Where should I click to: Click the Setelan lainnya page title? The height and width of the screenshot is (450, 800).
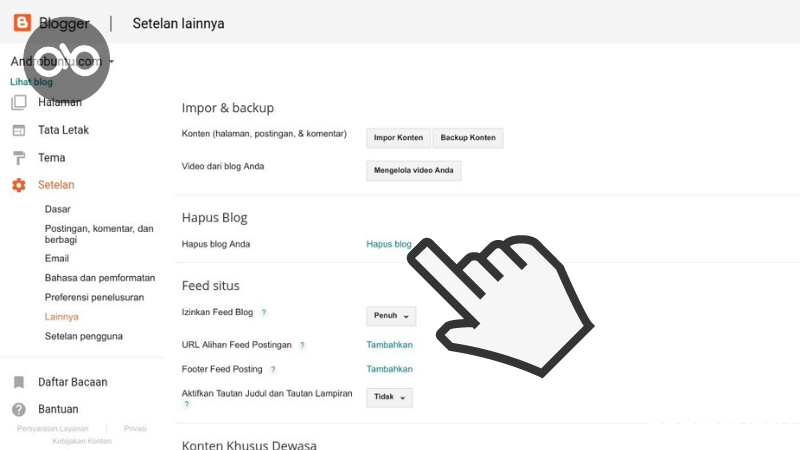tap(179, 23)
